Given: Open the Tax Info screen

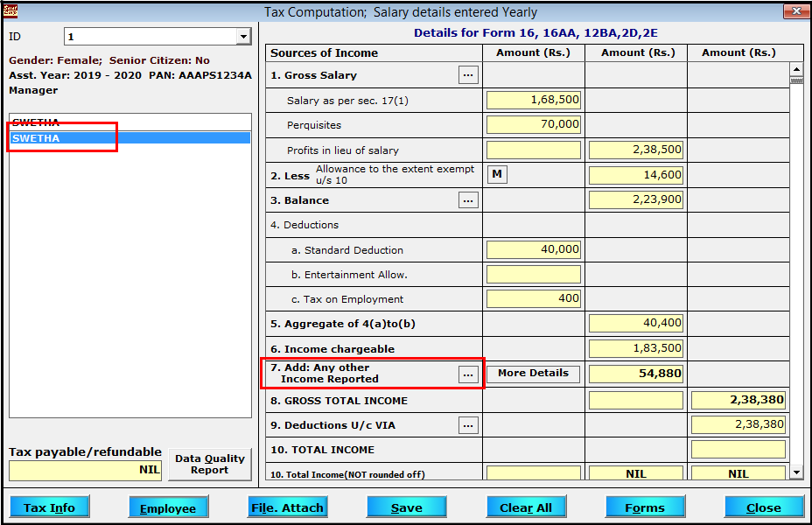Looking at the screenshot, I should pos(50,507).
